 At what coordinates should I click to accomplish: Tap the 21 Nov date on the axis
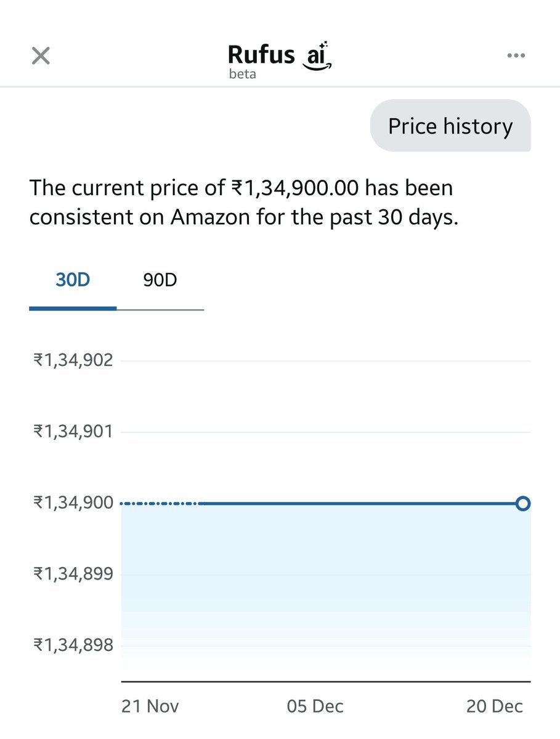(150, 706)
